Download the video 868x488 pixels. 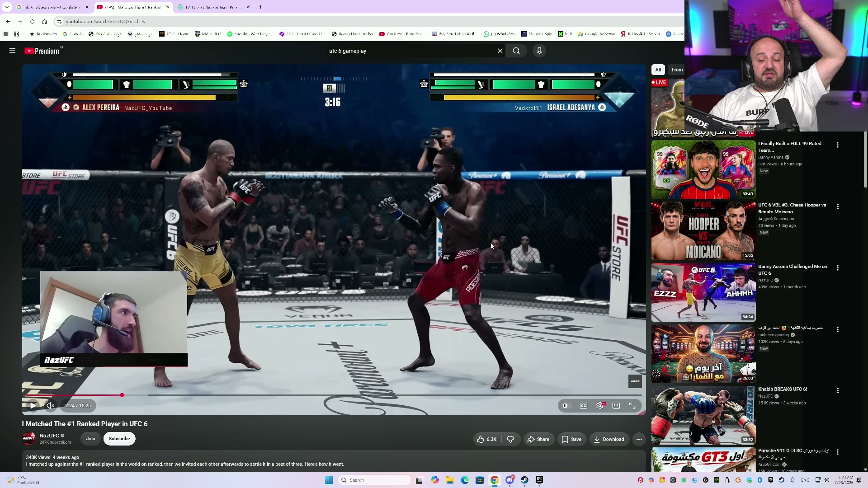pyautogui.click(x=609, y=439)
